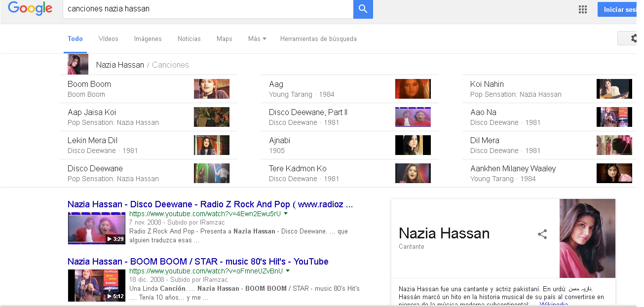
Task: Open the Google apps grid icon
Action: [x=583, y=9]
